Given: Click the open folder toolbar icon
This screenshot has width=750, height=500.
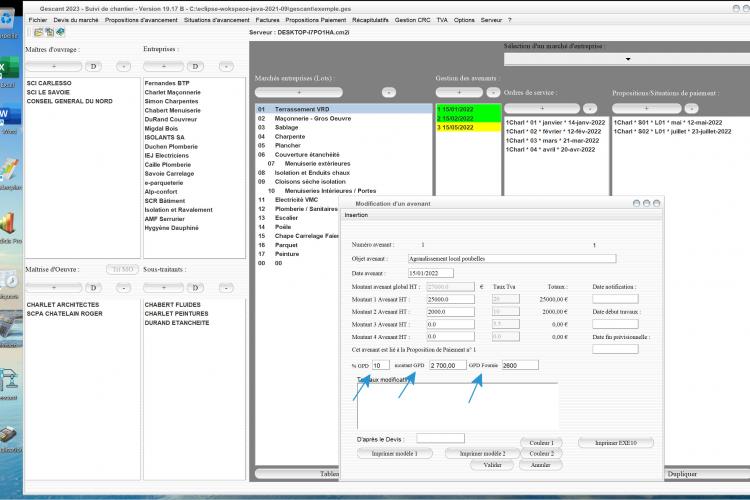Looking at the screenshot, I should [38, 32].
